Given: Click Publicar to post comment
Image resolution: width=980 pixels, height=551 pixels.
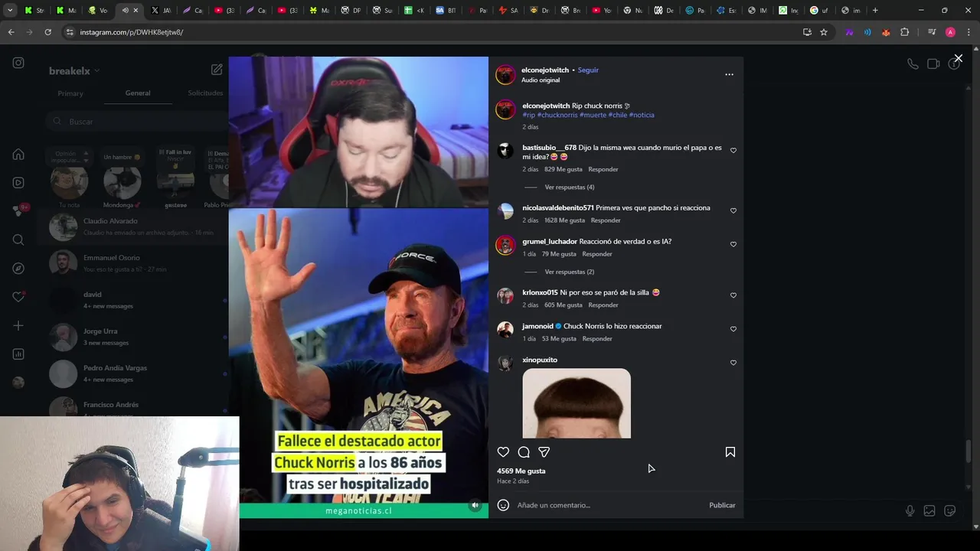Looking at the screenshot, I should [x=722, y=505].
